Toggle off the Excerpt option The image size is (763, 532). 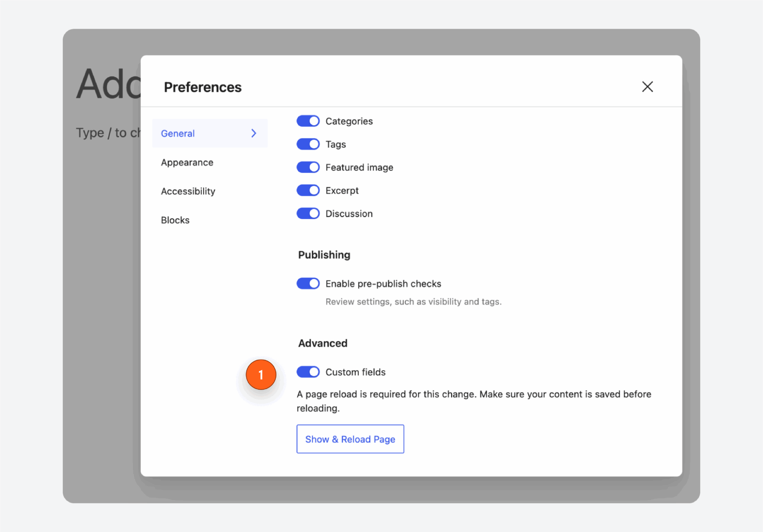point(308,190)
